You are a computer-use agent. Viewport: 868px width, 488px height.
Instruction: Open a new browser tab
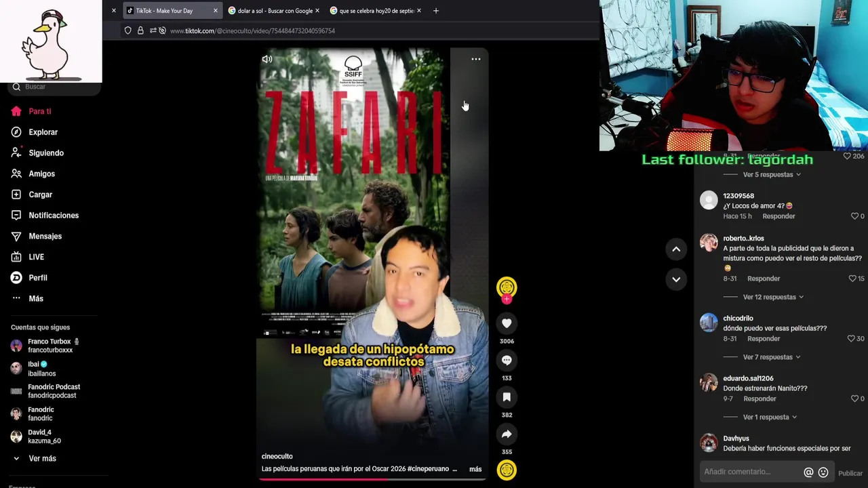[x=436, y=11]
